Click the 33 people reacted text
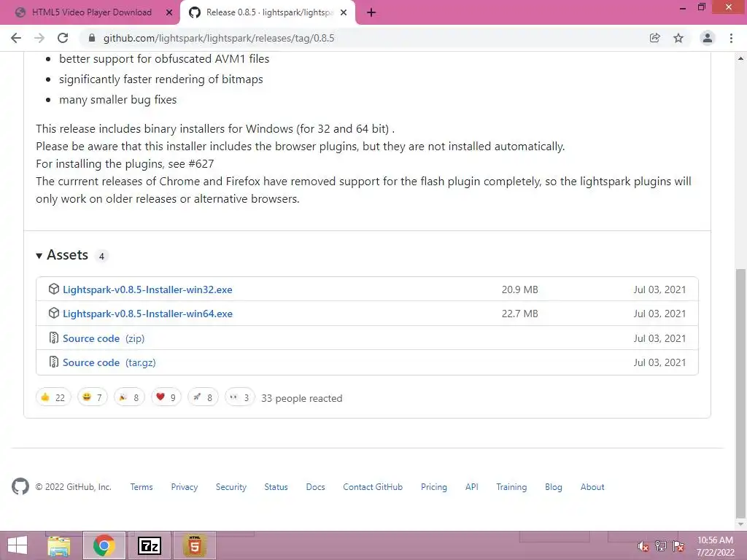This screenshot has width=747, height=560. (301, 398)
